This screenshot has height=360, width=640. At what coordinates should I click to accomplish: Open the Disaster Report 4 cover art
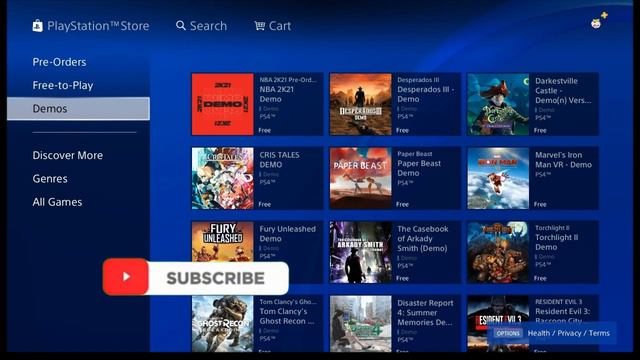360,324
